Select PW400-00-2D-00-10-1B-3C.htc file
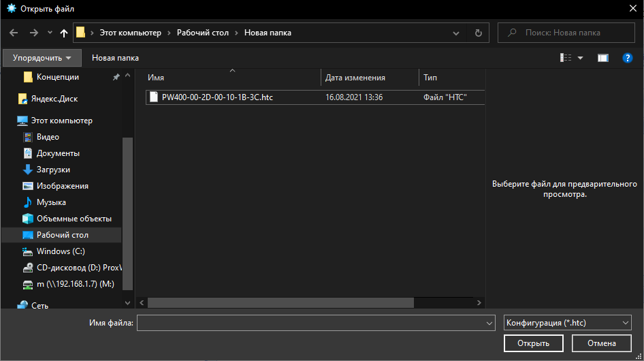The image size is (644, 361). point(216,97)
